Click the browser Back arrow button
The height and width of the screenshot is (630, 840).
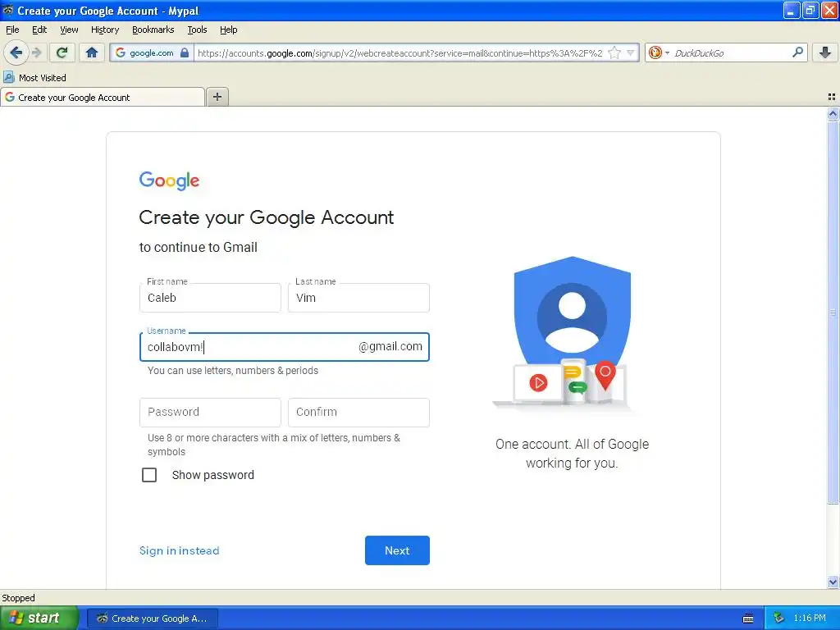[x=16, y=52]
